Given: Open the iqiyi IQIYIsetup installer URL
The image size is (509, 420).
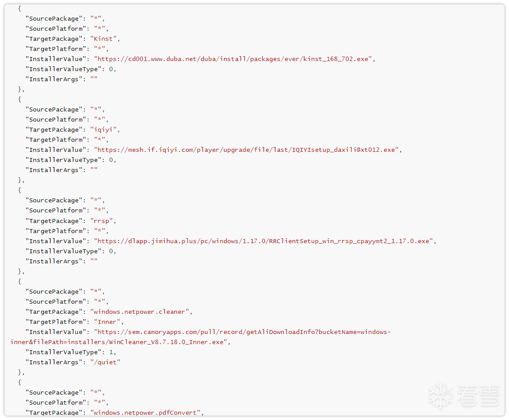Looking at the screenshot, I should (x=248, y=150).
